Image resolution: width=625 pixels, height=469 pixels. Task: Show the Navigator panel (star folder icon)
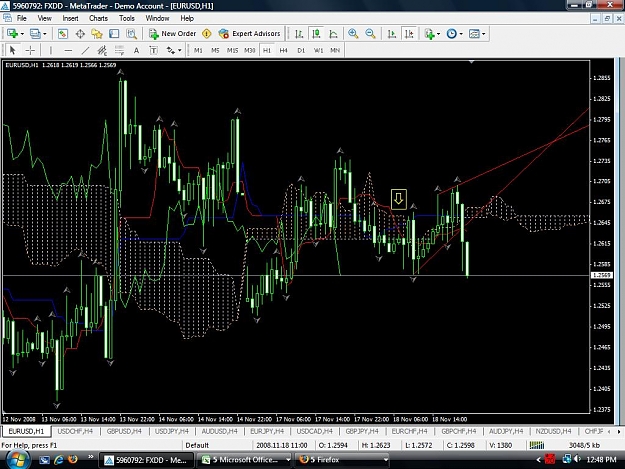point(97,34)
